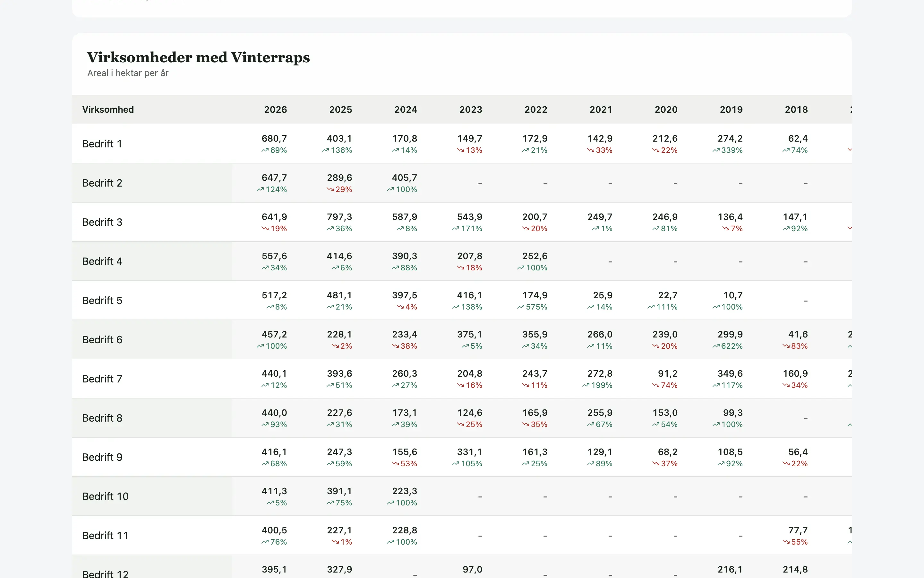Open the Bedrift 3 row name
Viewport: 924px width, 578px height.
click(x=102, y=222)
